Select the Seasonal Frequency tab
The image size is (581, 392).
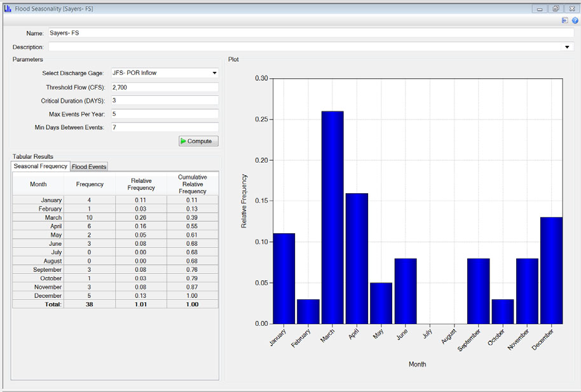coord(39,166)
